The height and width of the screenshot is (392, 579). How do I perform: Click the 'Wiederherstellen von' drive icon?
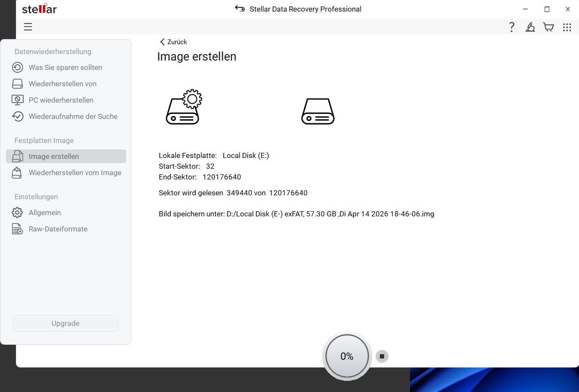pos(18,84)
